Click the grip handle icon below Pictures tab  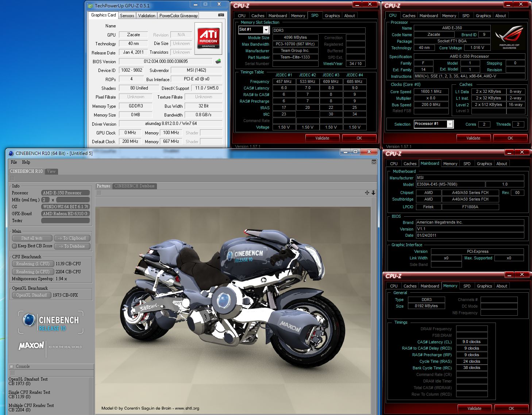pyautogui.click(x=99, y=193)
